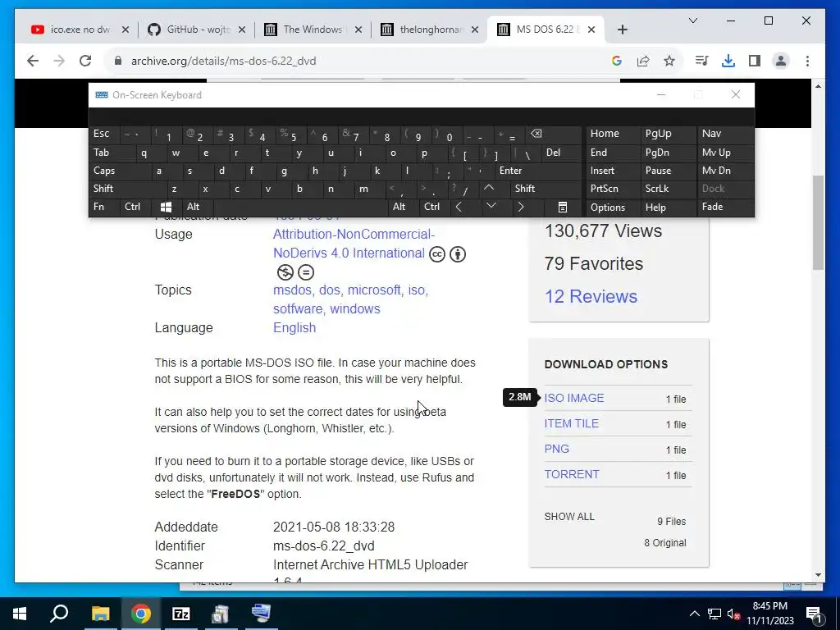Close the MS DOS 6.22 tab
This screenshot has width=840, height=630.
click(591, 30)
